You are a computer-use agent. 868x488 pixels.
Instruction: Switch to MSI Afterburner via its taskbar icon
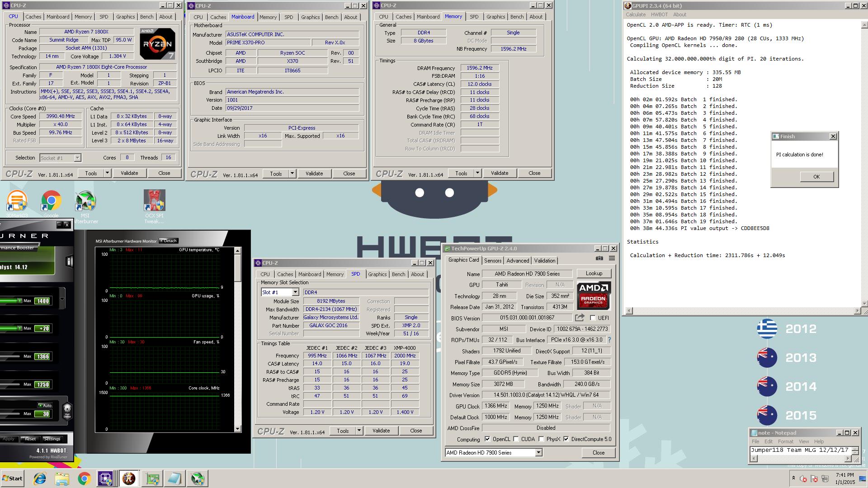[198, 479]
